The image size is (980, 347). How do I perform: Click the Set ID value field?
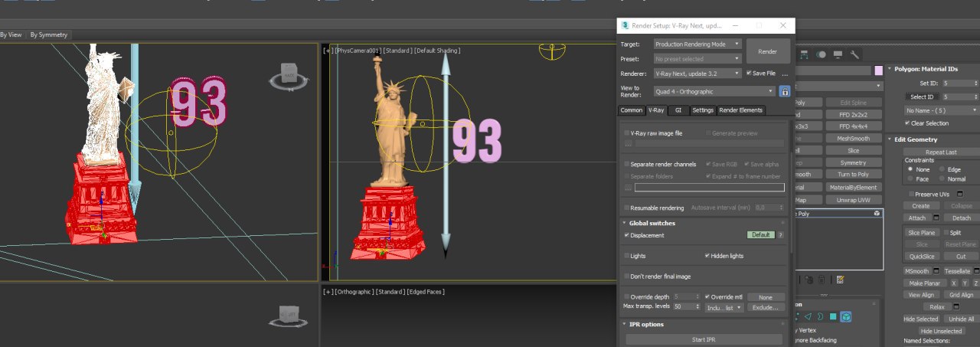[954, 83]
